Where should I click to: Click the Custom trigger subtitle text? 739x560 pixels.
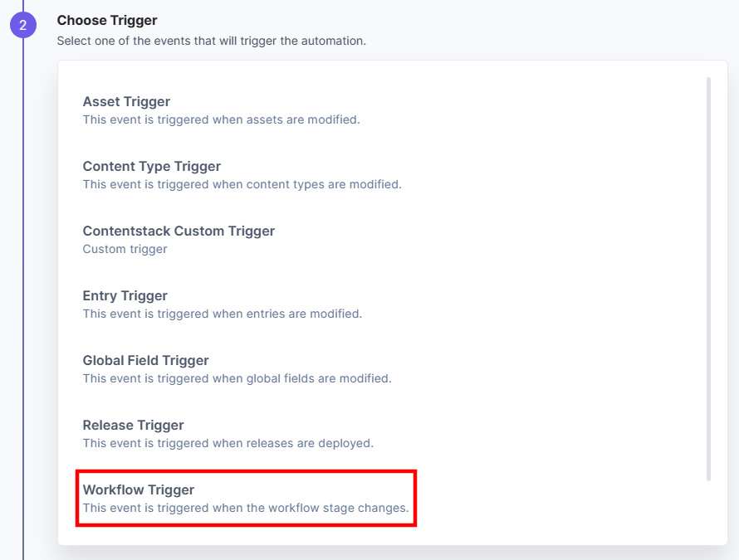pyautogui.click(x=125, y=249)
